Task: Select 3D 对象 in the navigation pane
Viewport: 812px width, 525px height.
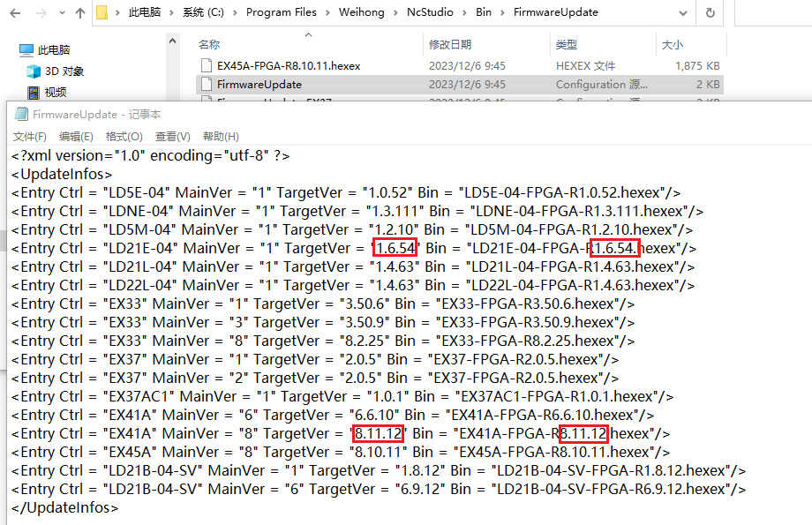Action: point(64,71)
